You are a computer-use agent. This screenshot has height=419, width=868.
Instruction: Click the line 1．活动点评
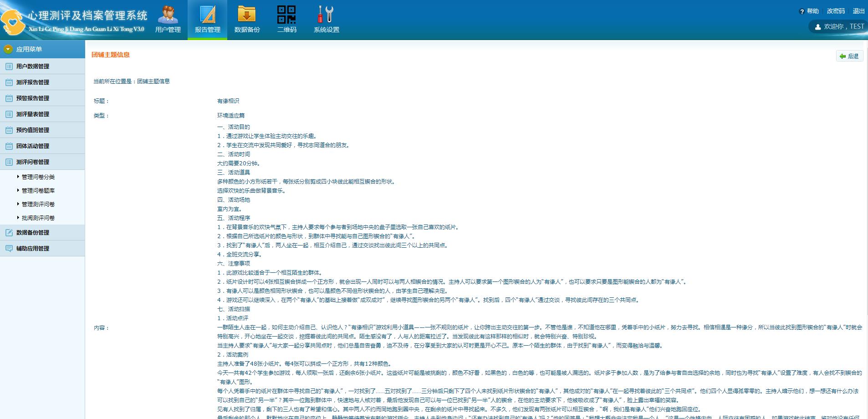pos(233,318)
